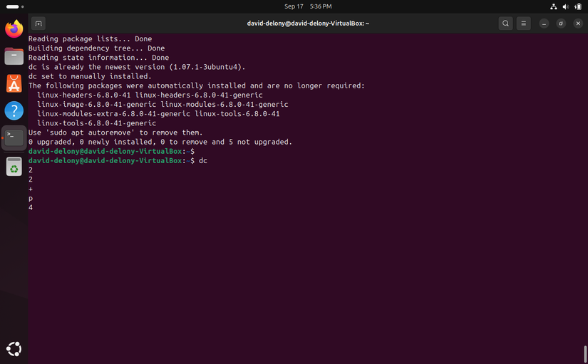Click the result '4' output line
588x364 pixels.
(x=31, y=207)
